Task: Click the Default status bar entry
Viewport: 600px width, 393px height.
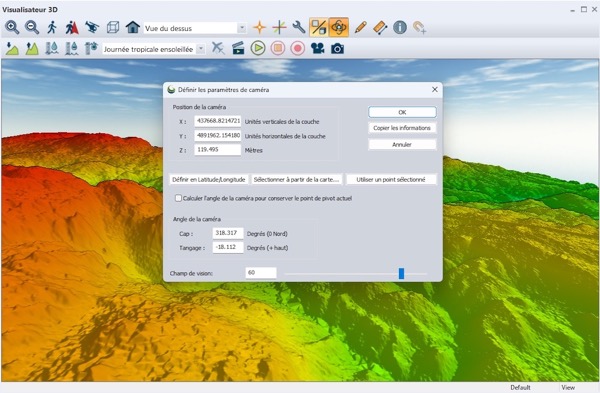Action: [520, 388]
